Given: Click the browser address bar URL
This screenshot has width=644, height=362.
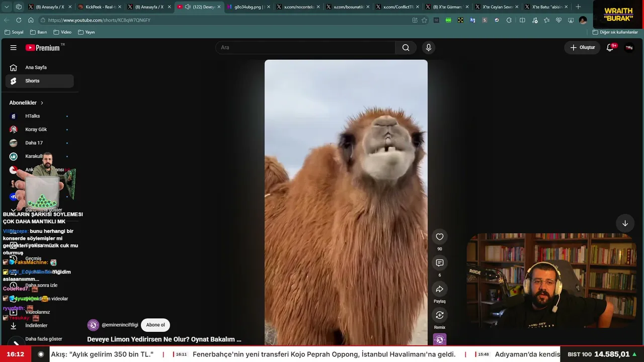Looking at the screenshot, I should 99,20.
